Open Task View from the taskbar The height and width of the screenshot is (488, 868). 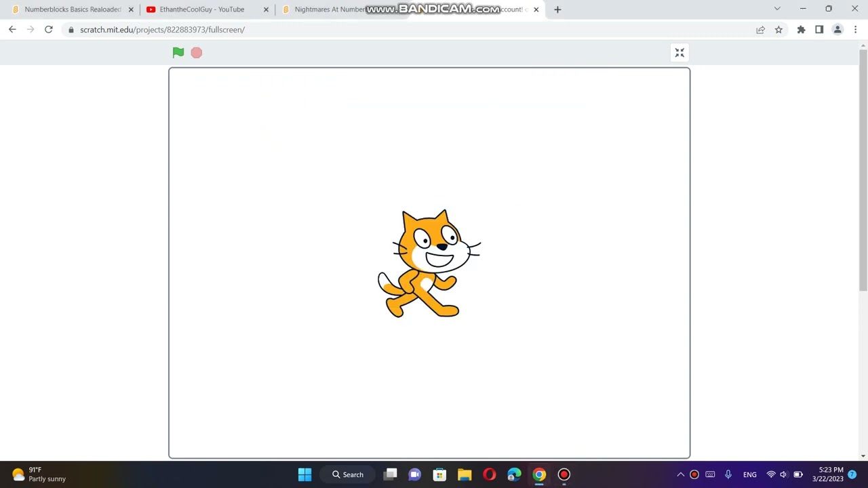tap(391, 474)
